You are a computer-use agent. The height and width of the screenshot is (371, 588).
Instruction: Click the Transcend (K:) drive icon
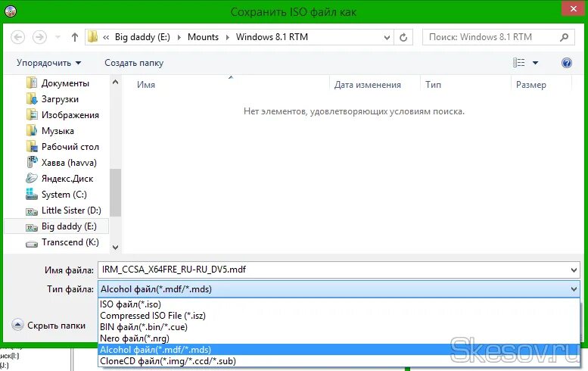(32, 245)
